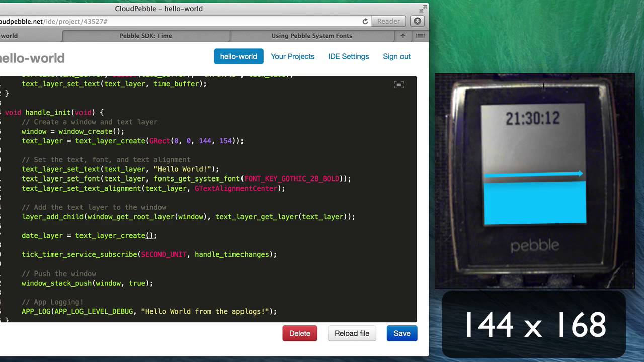Screen dimensions: 644x362
Task: Click the comment "// Push the window"
Action: click(x=59, y=274)
